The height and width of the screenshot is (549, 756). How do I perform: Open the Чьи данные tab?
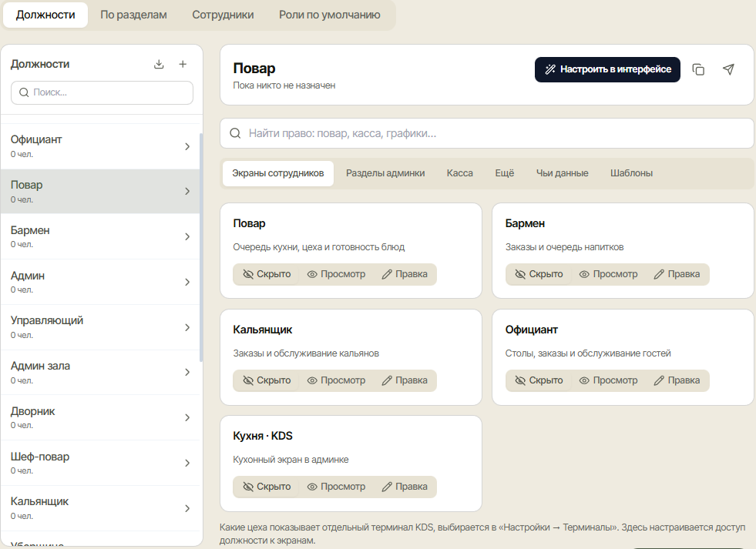[562, 173]
